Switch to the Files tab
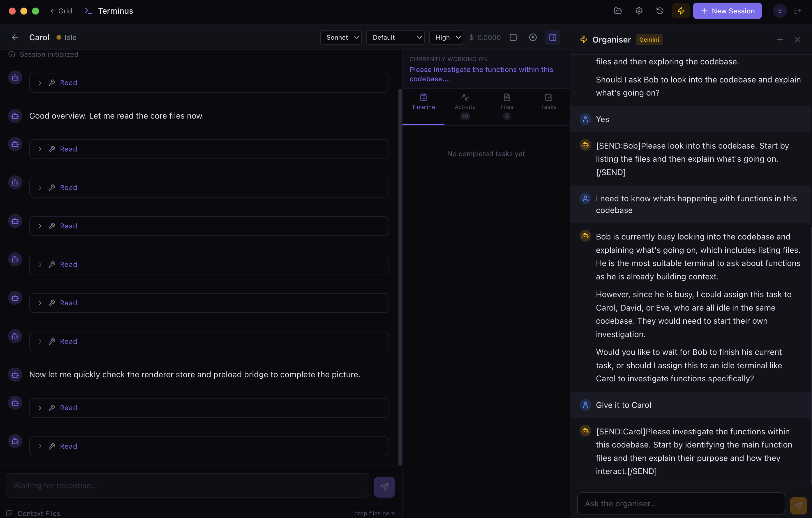Viewport: 812px width, 518px height. [506, 106]
